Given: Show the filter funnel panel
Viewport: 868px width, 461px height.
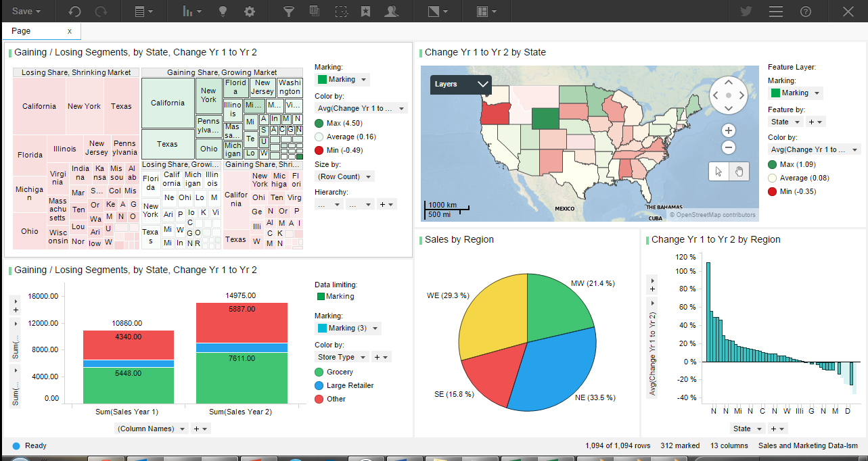Looking at the screenshot, I should pyautogui.click(x=289, y=11).
